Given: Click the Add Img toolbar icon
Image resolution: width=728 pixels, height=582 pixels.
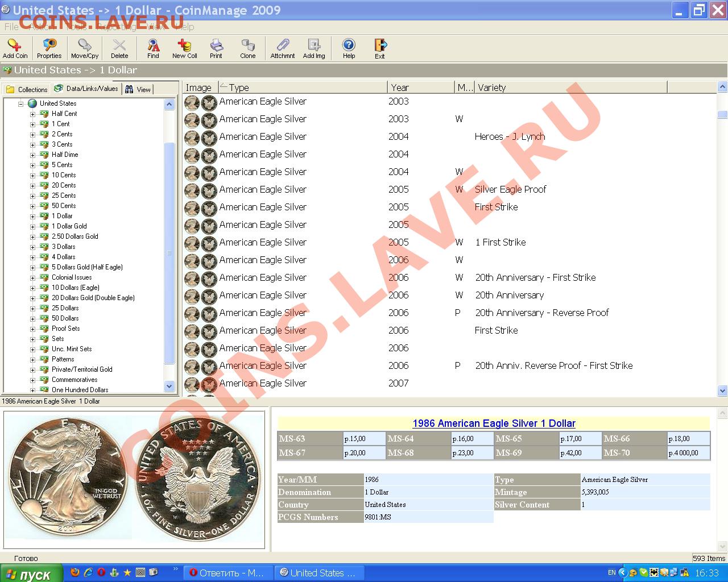Looking at the screenshot, I should tap(314, 48).
